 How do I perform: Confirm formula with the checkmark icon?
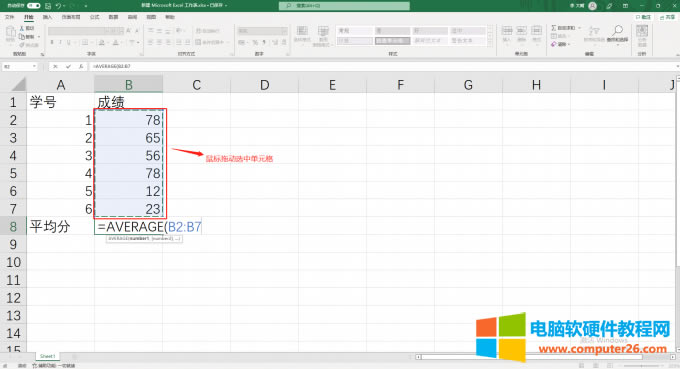pyautogui.click(x=68, y=66)
